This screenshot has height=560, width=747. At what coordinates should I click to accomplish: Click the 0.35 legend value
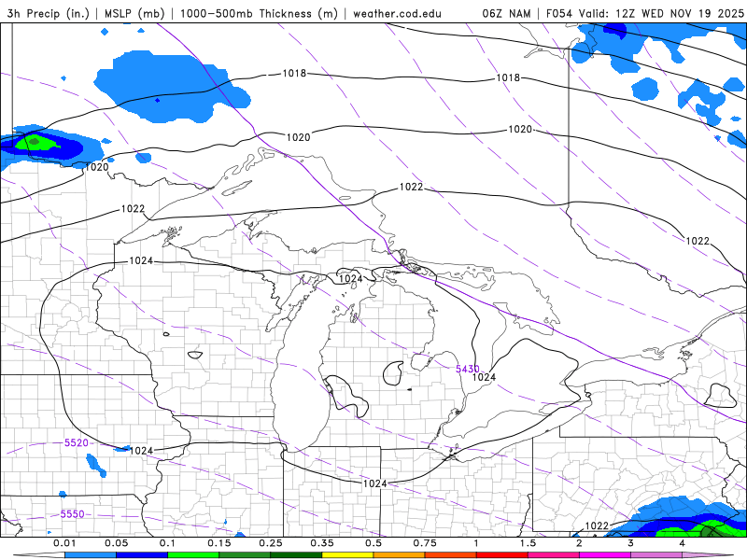322,543
